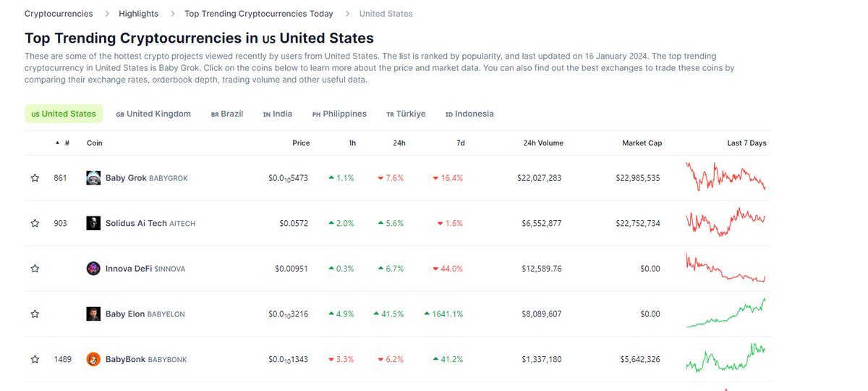Favorite Baby Grok with the star toggle
This screenshot has height=391, width=868.
[x=35, y=178]
